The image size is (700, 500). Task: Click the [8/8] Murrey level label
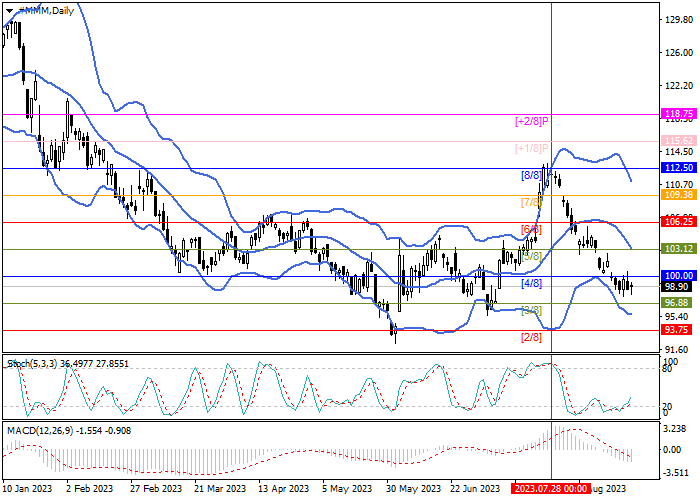(x=531, y=175)
